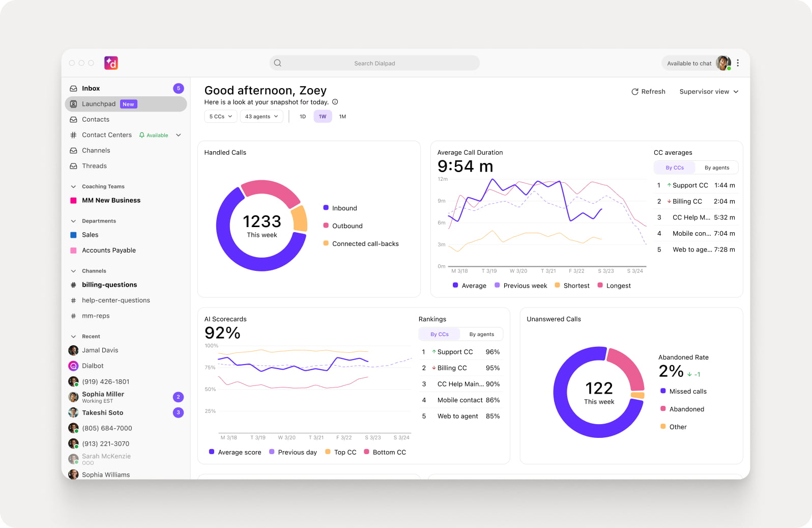
Task: Click the Threads icon in sidebar
Action: pyautogui.click(x=73, y=166)
